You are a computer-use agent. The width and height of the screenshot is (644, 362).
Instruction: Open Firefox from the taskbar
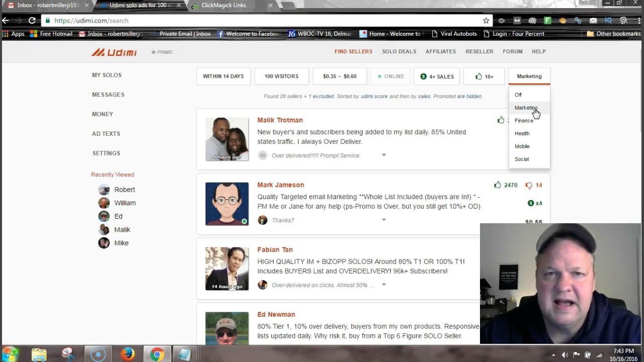[127, 354]
